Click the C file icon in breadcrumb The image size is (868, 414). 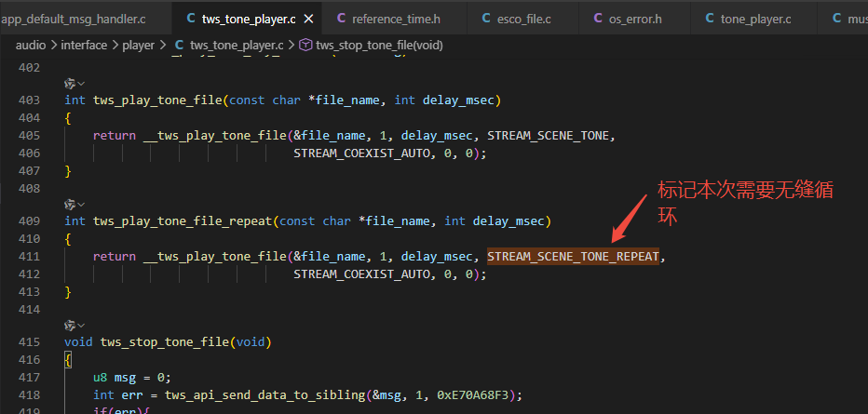180,46
